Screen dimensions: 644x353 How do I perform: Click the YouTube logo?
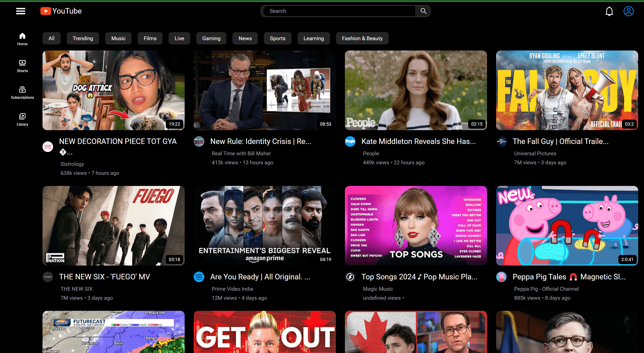coord(61,11)
